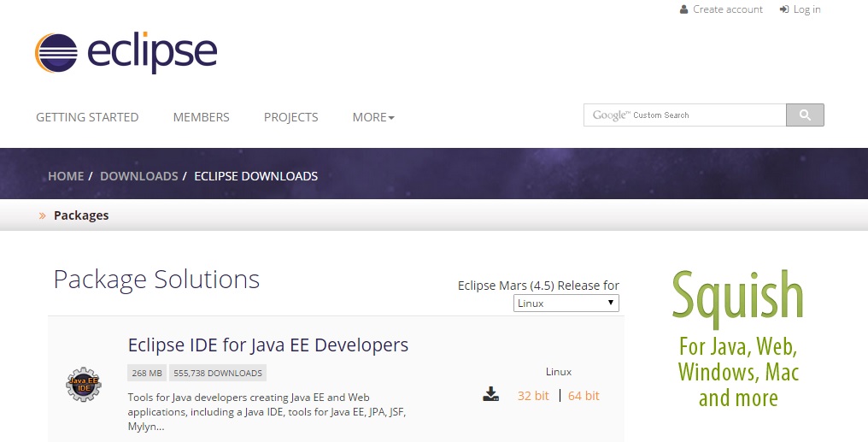Open Eclipse IDE for Java EE Developers title
868x442 pixels.
267,345
